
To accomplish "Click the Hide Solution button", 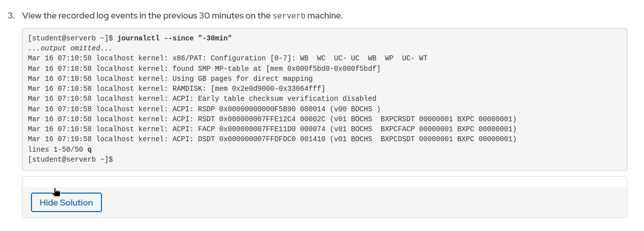I will click(x=66, y=203).
